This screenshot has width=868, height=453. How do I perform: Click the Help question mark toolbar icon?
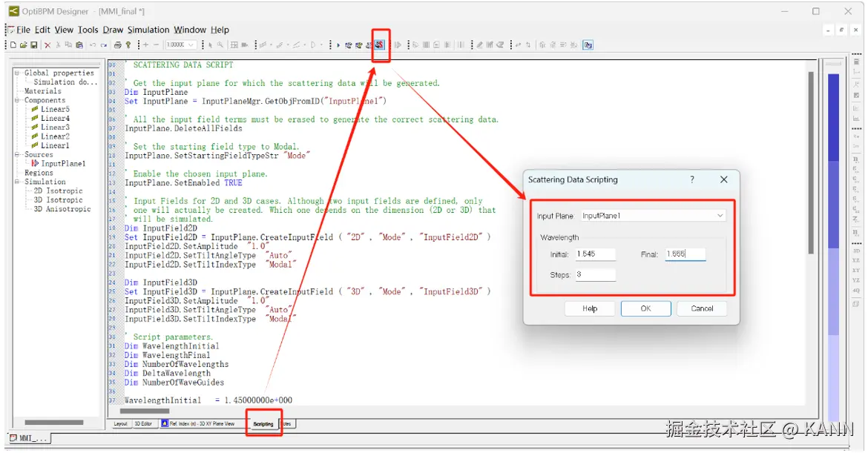pos(128,44)
